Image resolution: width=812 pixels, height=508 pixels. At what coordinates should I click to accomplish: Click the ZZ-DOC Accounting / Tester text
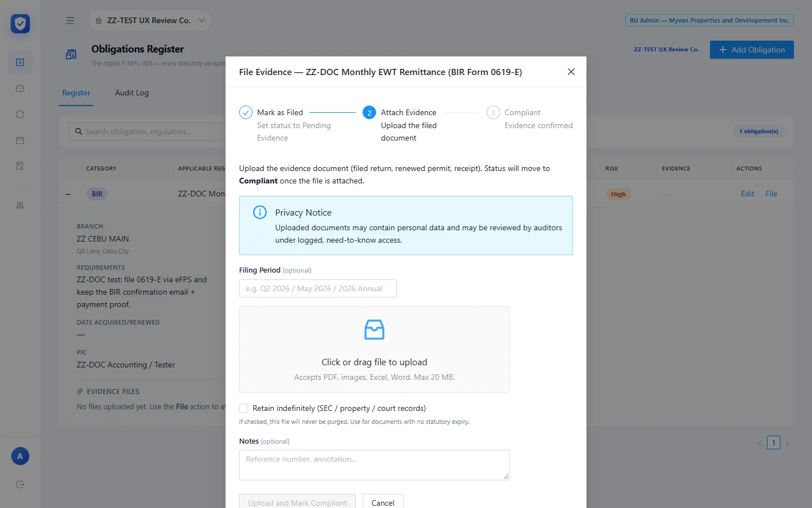126,365
